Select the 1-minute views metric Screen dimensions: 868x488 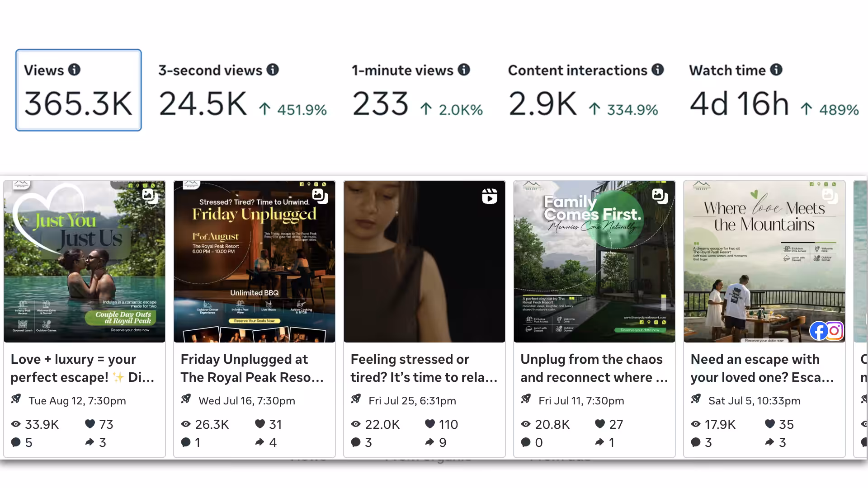pos(417,90)
